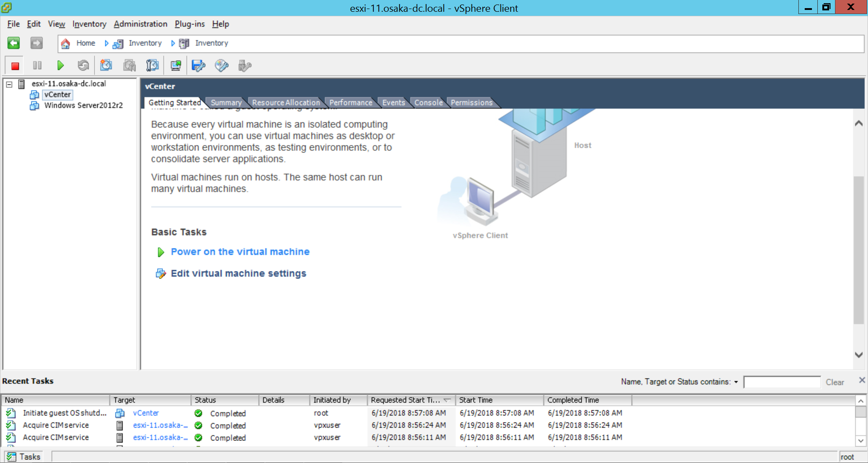The image size is (868, 463).
Task: Take a snapshot using the toolbar icon
Action: point(106,66)
